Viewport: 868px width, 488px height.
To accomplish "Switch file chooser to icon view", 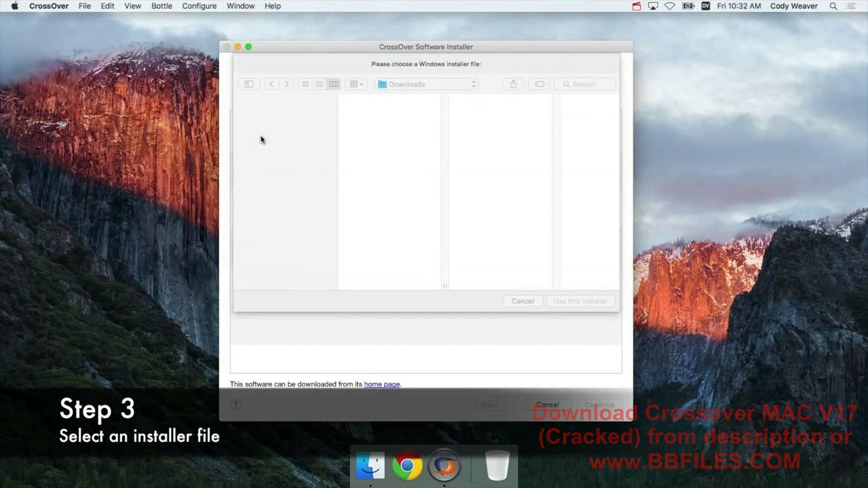I will 305,84.
